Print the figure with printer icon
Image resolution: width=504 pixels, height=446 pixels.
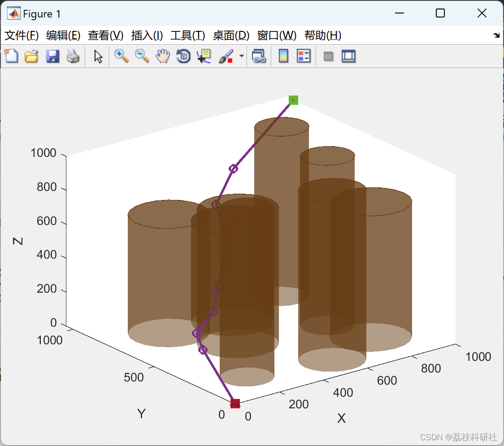coord(73,56)
